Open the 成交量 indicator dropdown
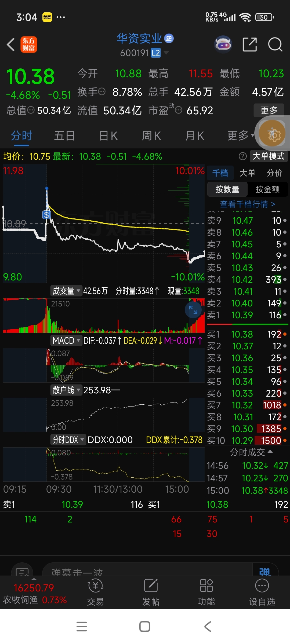Viewport: 290px width, 644px height. [x=66, y=291]
